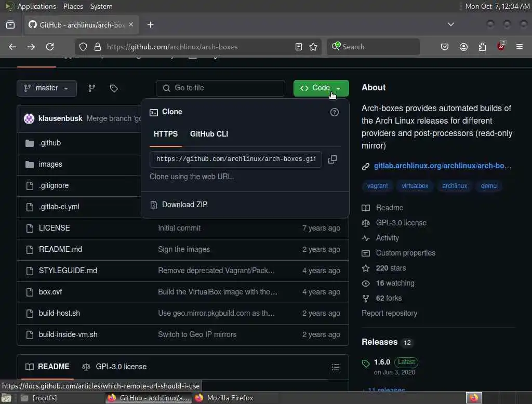
Task: Open a new browser tab
Action: (150, 25)
